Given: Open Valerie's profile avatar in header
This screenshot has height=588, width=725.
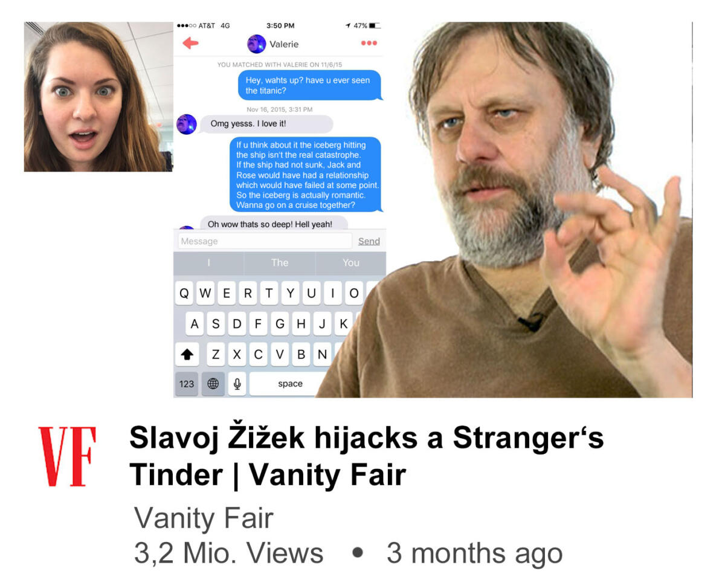Looking at the screenshot, I should pyautogui.click(x=257, y=44).
